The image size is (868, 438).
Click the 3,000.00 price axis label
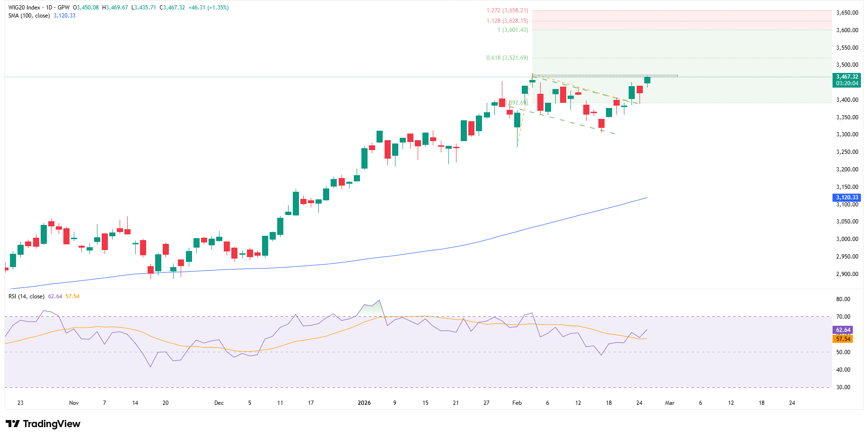(847, 239)
